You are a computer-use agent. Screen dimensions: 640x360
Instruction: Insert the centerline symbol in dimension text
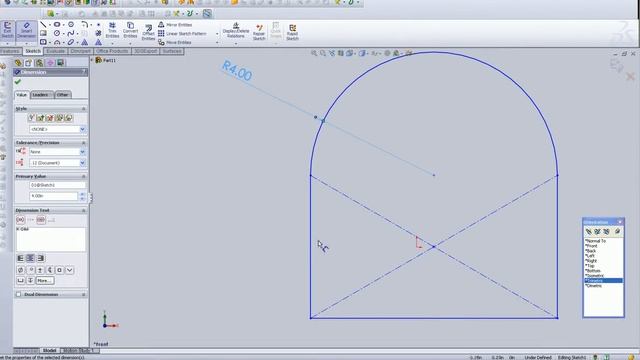(50, 270)
